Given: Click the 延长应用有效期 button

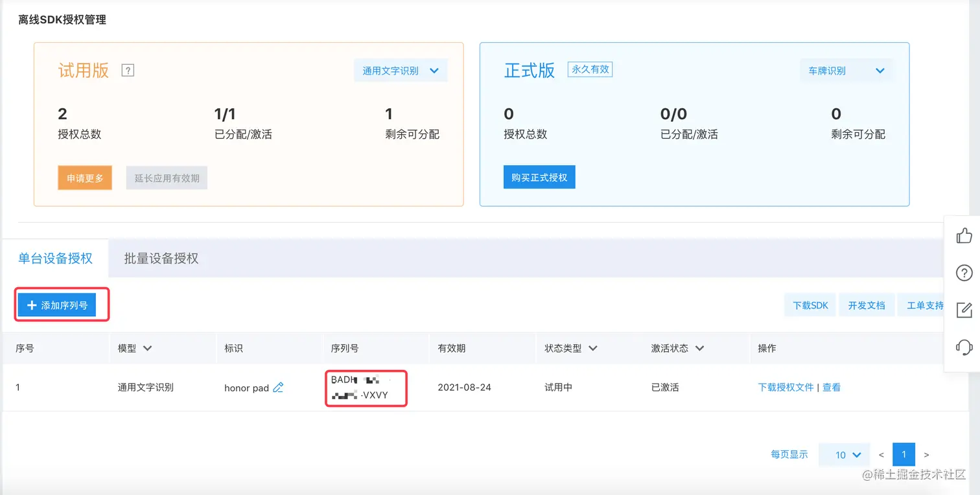Looking at the screenshot, I should point(167,178).
